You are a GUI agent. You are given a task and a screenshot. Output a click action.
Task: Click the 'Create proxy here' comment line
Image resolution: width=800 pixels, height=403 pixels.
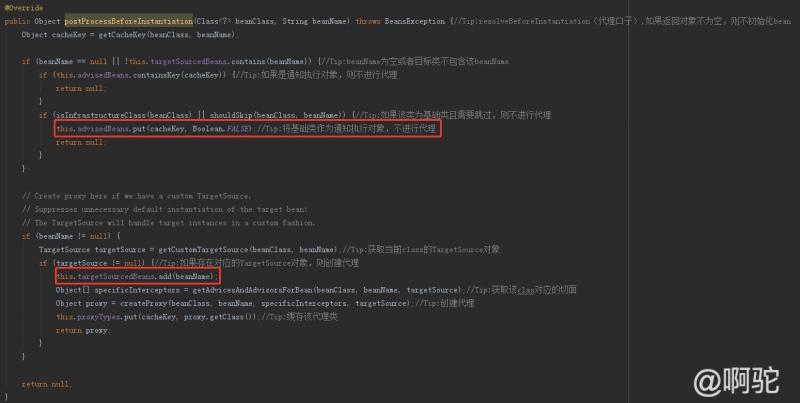pyautogui.click(x=136, y=196)
